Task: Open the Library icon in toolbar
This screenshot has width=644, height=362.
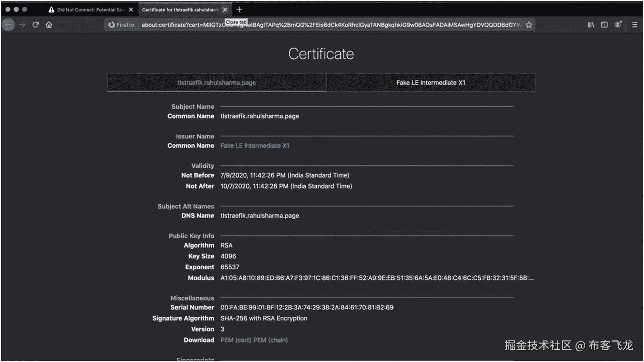Action: click(591, 25)
